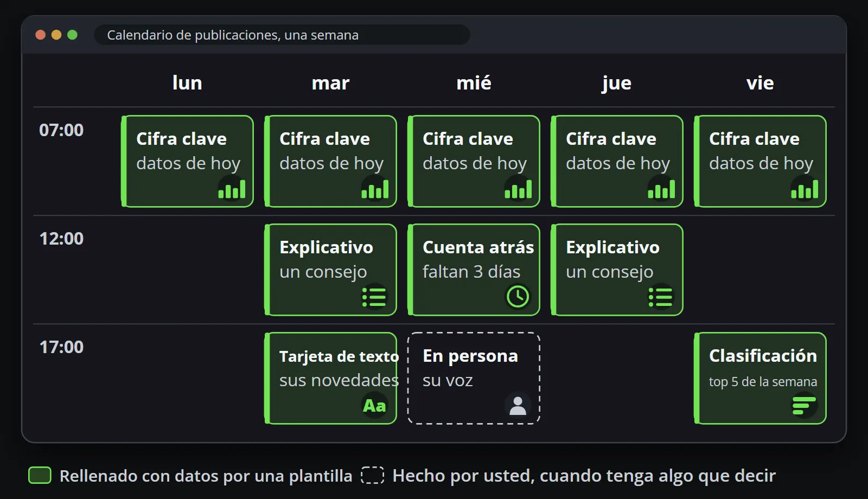Click 'un consejo' in Tuesday's Explicativo card

323,272
